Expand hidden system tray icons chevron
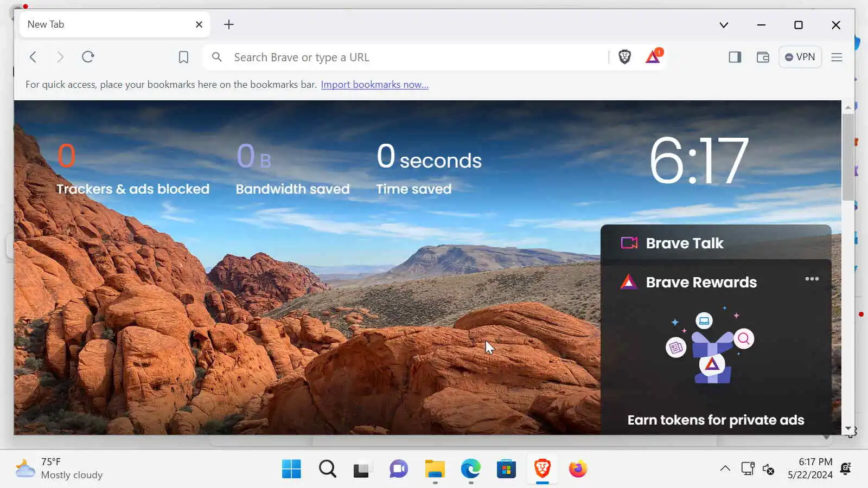The width and height of the screenshot is (868, 488). click(x=725, y=468)
